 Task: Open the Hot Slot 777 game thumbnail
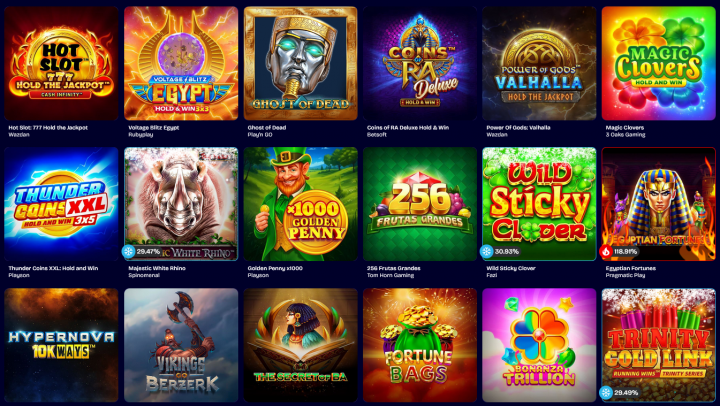tap(61, 63)
